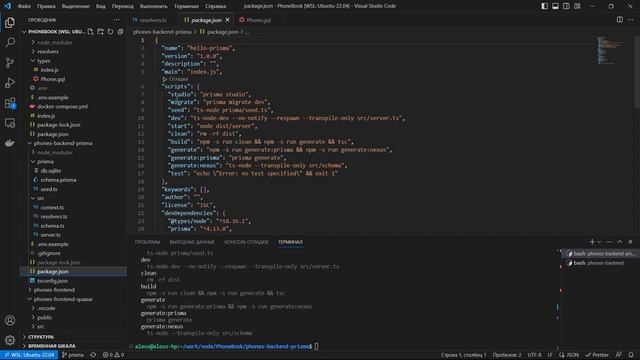Close the terminal panel
The width and height of the screenshot is (640, 360).
630,242
